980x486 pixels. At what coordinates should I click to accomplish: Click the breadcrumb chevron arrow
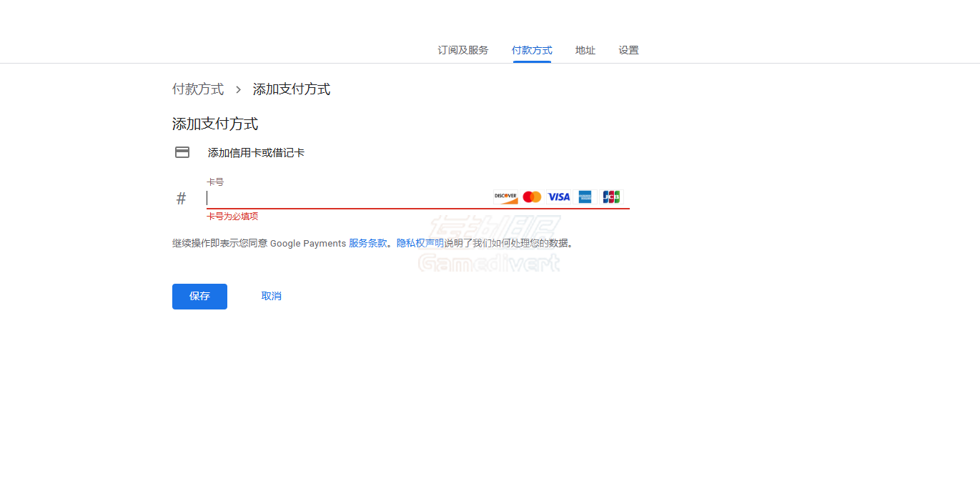(x=237, y=89)
